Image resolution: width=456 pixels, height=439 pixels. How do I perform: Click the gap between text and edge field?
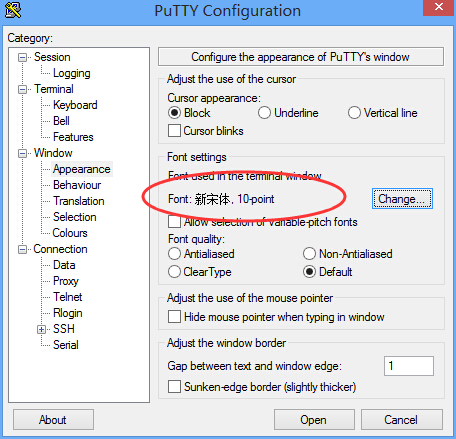click(x=409, y=366)
